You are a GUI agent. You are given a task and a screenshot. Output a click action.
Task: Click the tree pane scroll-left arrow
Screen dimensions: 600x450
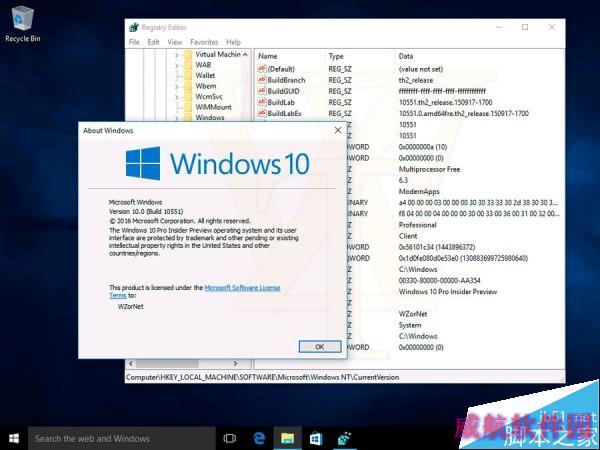[131, 364]
